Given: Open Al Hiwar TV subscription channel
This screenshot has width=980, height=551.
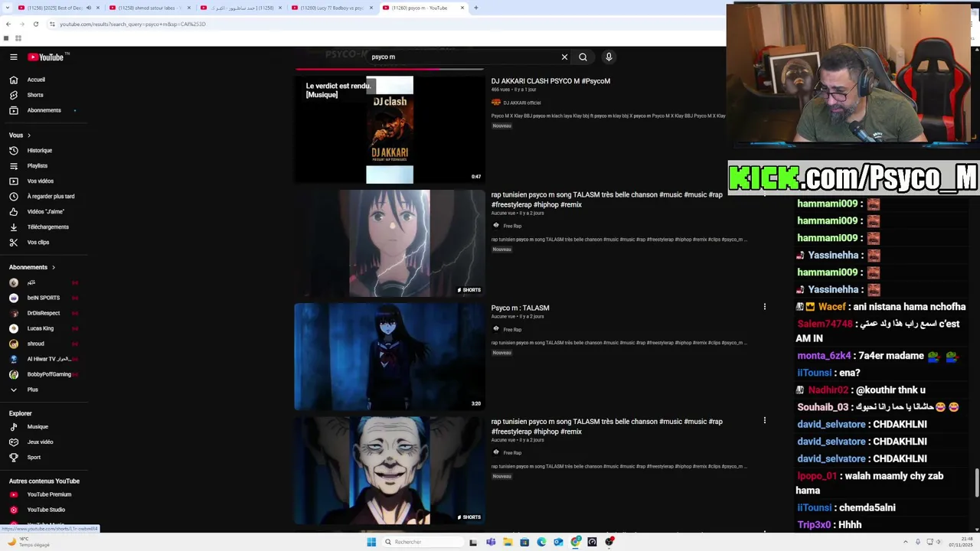Looking at the screenshot, I should [x=44, y=359].
